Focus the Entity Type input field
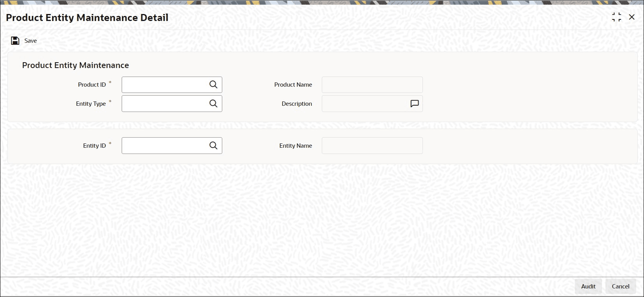Viewport: 644px width, 297px height. pyautogui.click(x=172, y=104)
